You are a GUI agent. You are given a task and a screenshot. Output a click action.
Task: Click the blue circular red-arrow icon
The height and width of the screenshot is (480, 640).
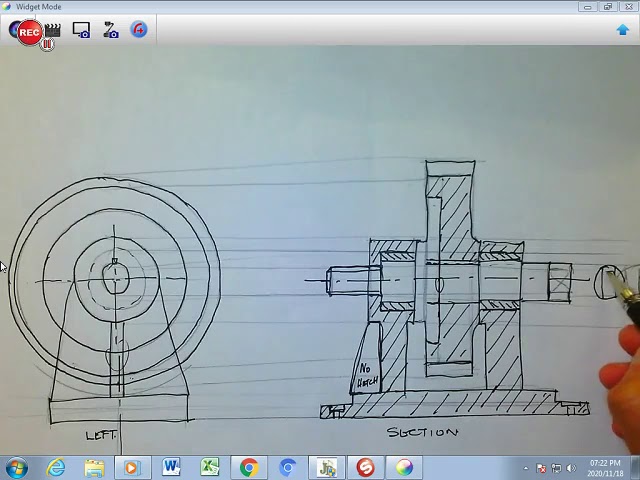pyautogui.click(x=139, y=30)
